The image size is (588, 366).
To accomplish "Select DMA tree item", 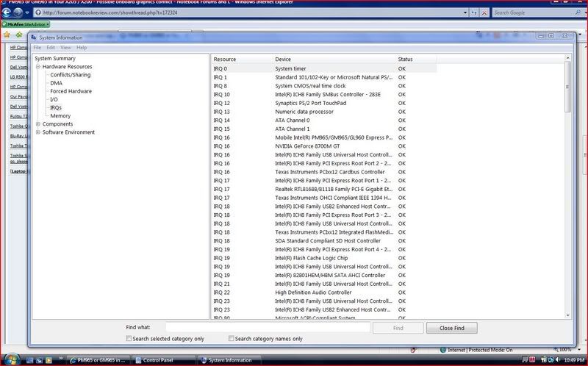I will (57, 83).
